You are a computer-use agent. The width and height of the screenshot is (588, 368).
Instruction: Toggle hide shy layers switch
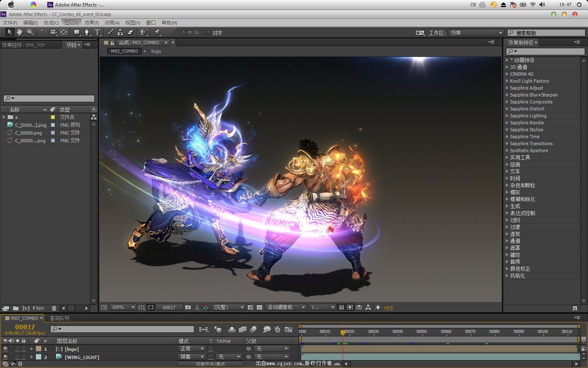232,329
